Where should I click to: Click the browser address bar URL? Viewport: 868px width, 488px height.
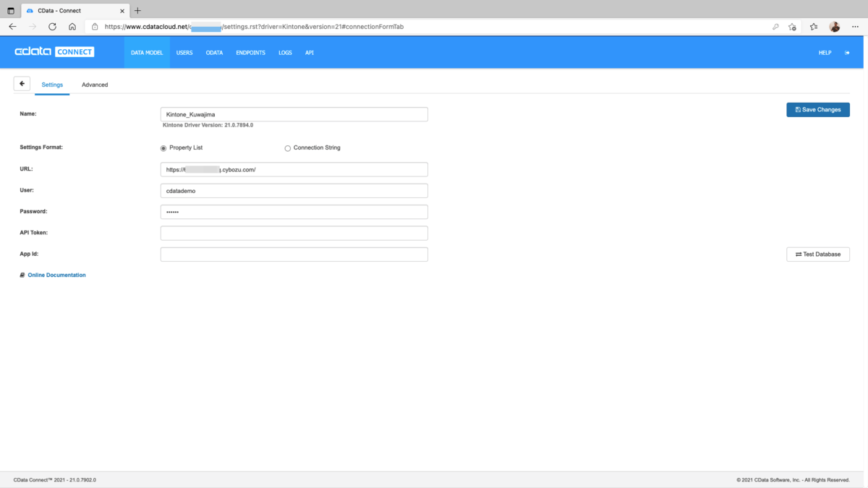coord(254,27)
